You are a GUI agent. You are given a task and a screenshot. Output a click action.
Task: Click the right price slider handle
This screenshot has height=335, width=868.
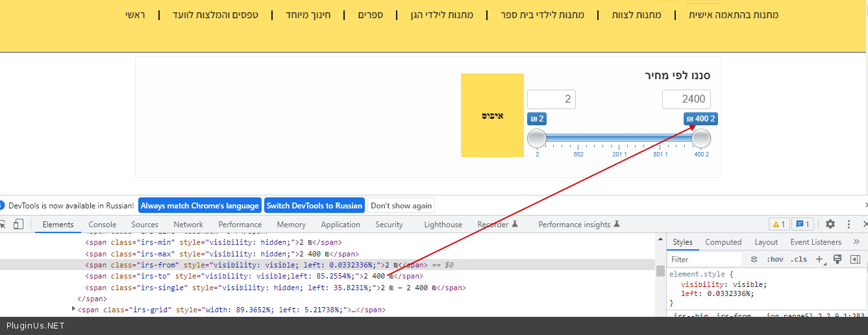(x=701, y=138)
